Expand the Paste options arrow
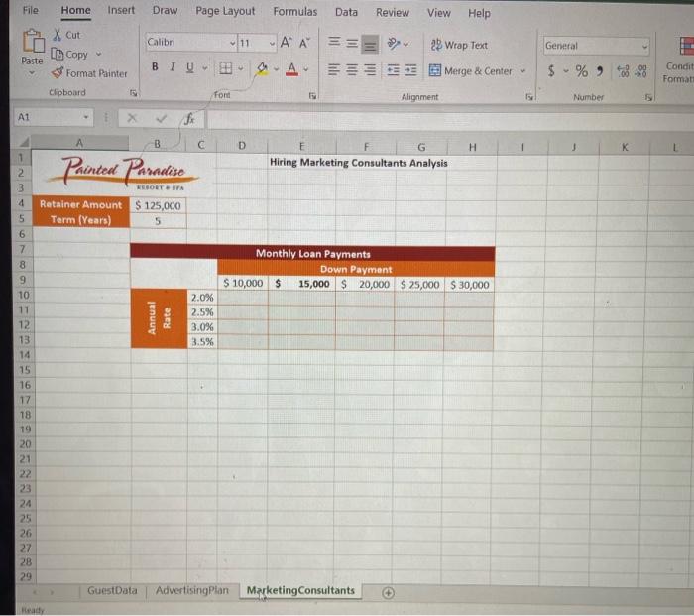 coord(32,73)
